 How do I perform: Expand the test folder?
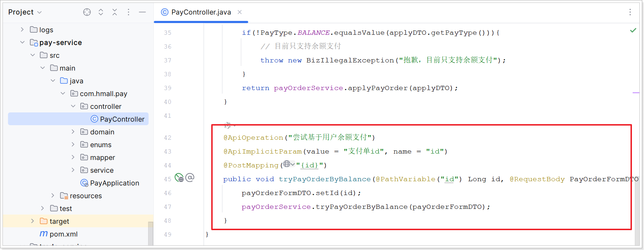tap(43, 209)
